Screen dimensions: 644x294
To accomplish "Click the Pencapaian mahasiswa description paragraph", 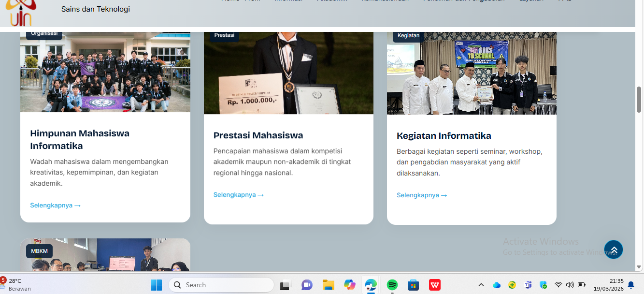I will (282, 162).
